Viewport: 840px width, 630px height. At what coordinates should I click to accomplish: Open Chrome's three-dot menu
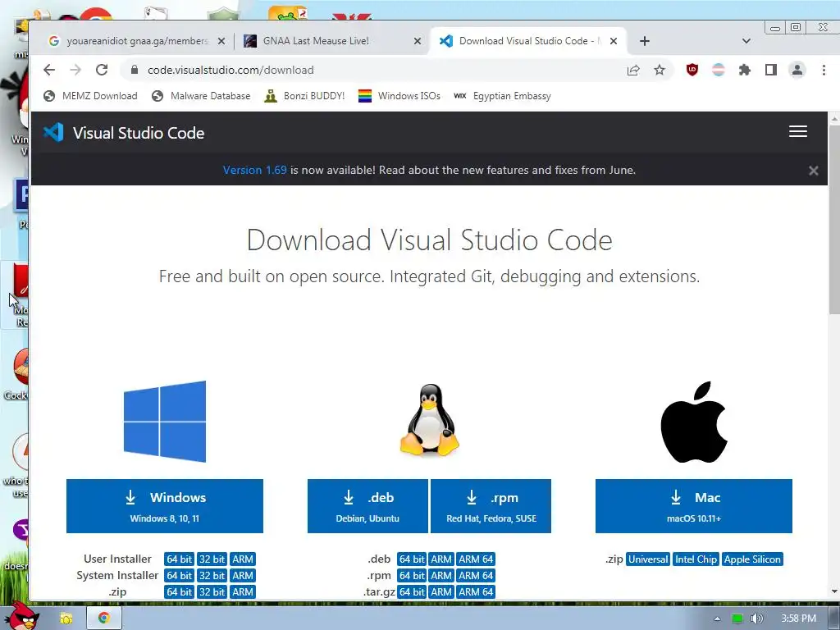[824, 70]
